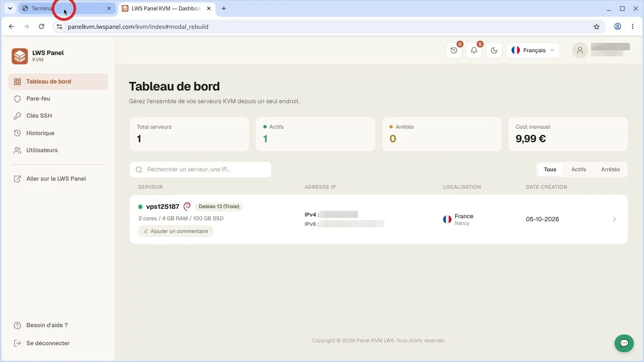
Task: Select the Arrêtés filter tab
Action: (x=610, y=169)
